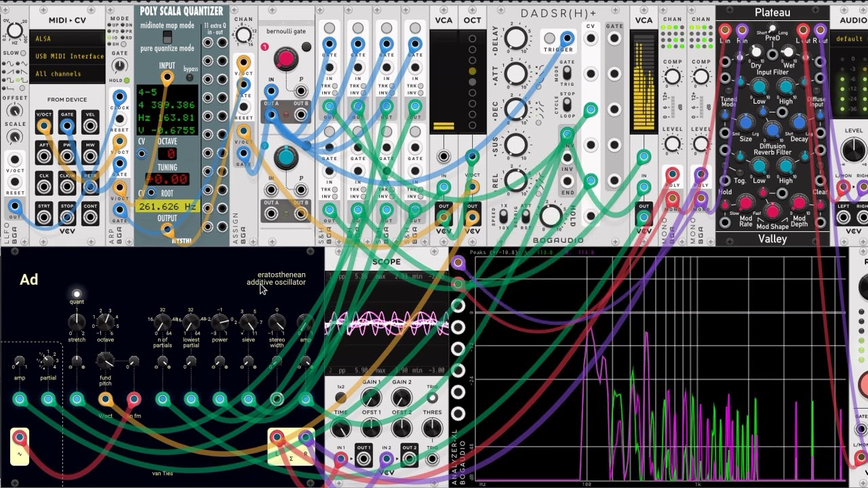The height and width of the screenshot is (488, 868).
Task: Click the TRIGGER button on DADSR(H)+
Action: click(550, 39)
